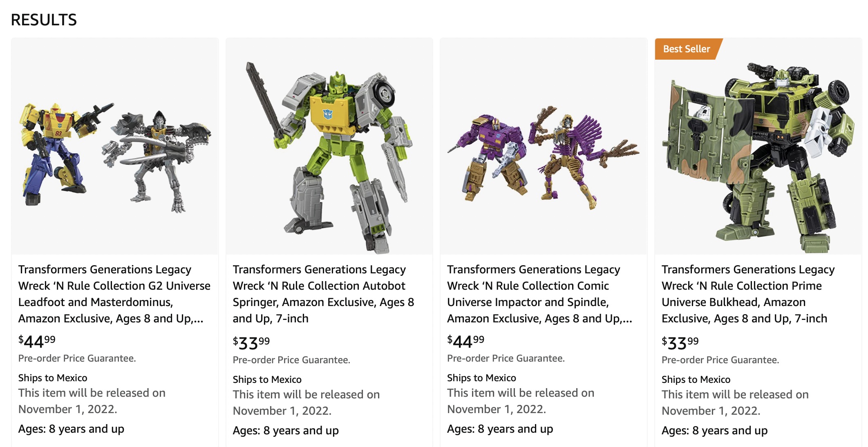The image size is (868, 447).
Task: Click Ships to Mexico under Bulkhead listing
Action: pos(696,380)
